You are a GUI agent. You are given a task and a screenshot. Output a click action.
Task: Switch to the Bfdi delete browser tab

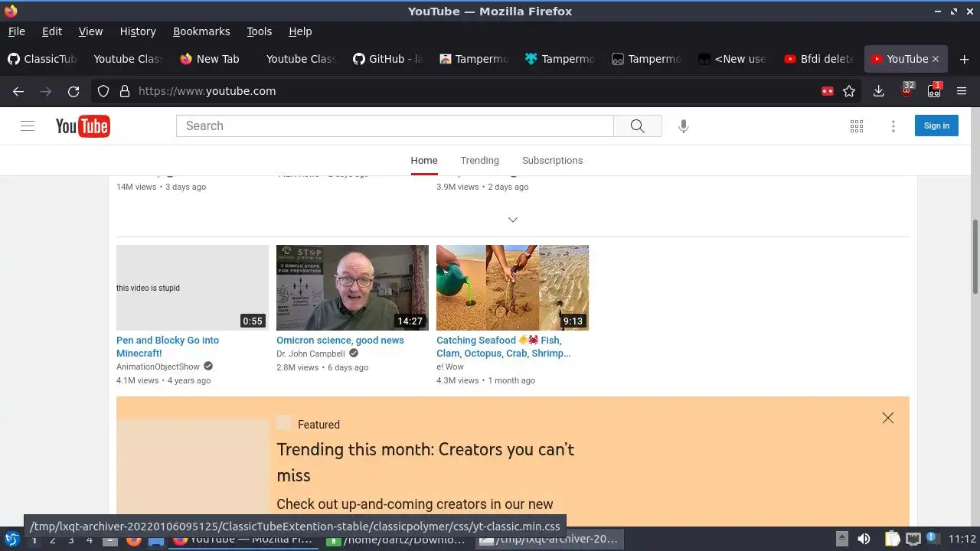click(819, 59)
